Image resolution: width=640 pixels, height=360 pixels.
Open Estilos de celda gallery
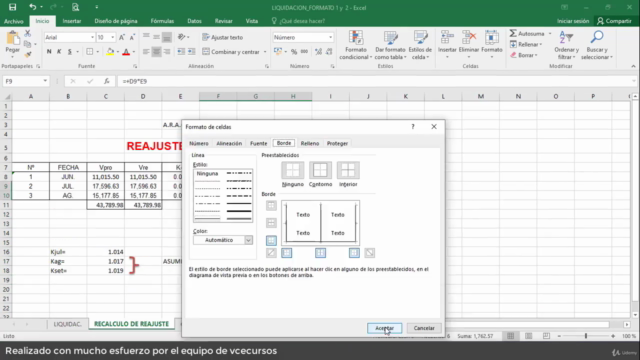click(420, 45)
